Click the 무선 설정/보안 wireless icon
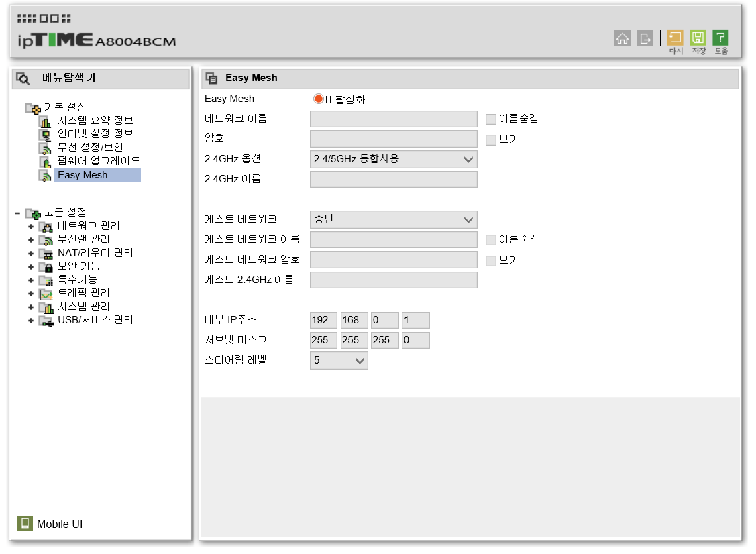Viewport: 756px width, 554px height. click(46, 148)
